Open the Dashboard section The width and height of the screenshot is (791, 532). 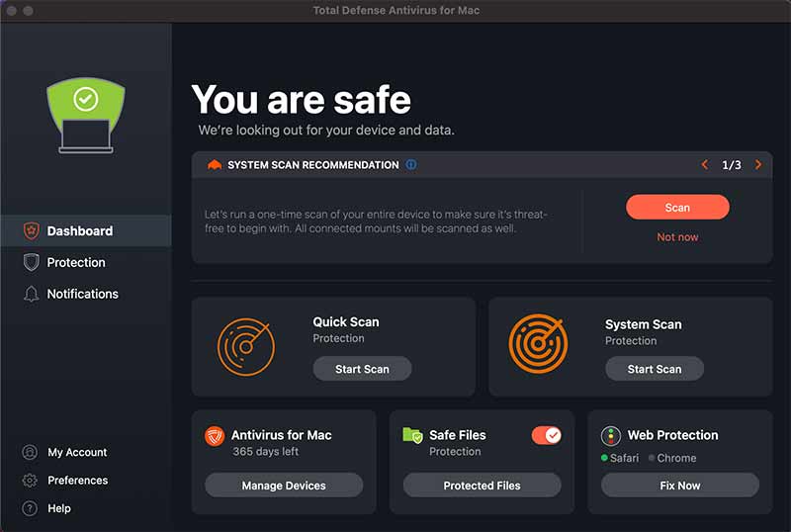(86, 230)
